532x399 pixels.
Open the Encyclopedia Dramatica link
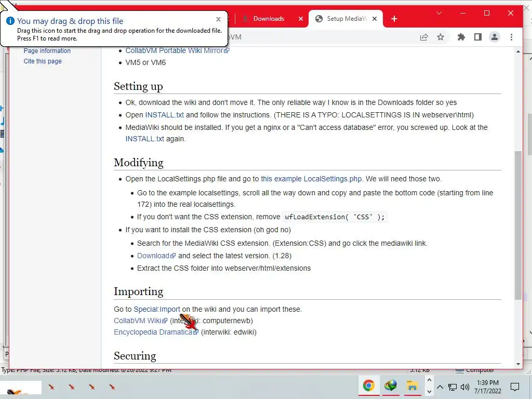tap(156, 332)
